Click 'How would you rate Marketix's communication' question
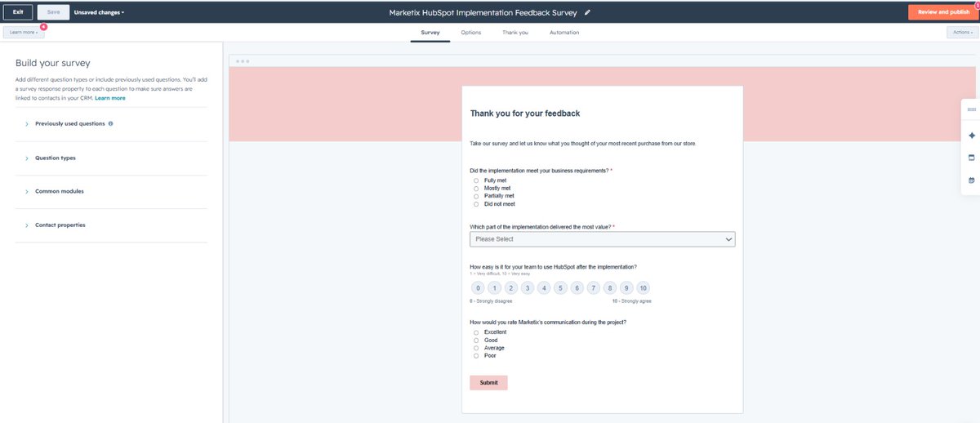This screenshot has height=423, width=980. coord(548,323)
